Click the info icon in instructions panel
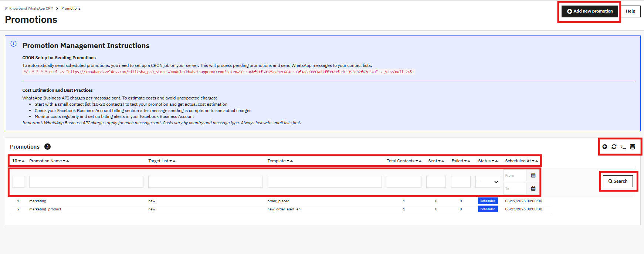This screenshot has width=644, height=254. (x=13, y=44)
